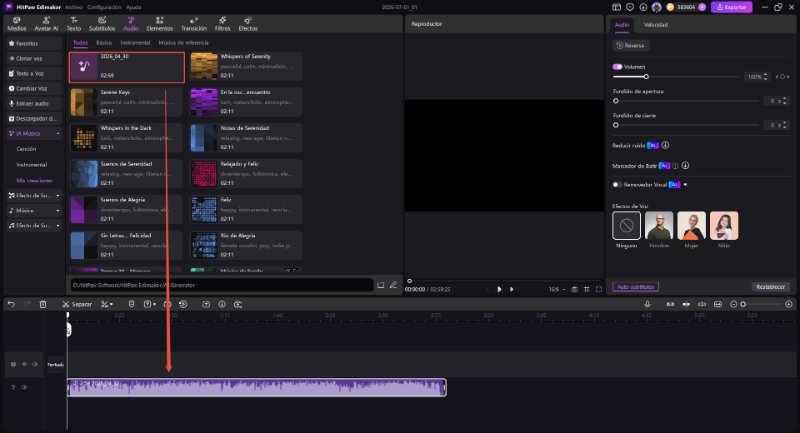Enable the Removedor Vocal toggle
The width and height of the screenshot is (800, 433).
coord(617,185)
